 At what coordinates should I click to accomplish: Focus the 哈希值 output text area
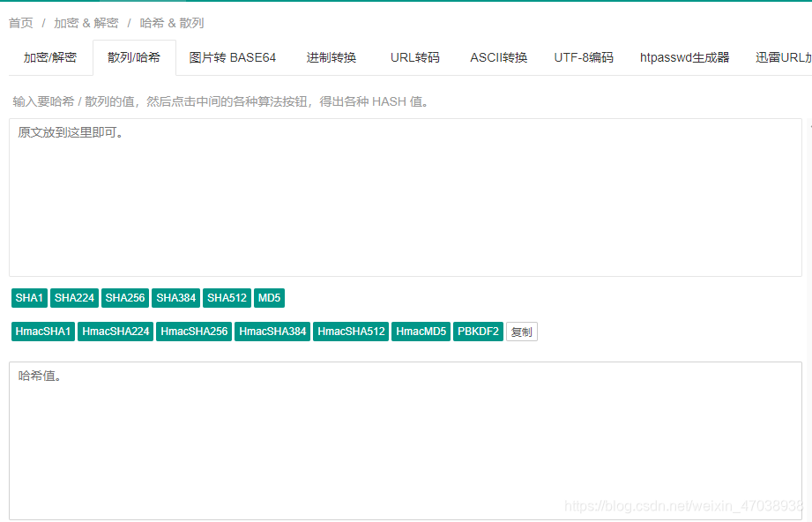point(406,441)
